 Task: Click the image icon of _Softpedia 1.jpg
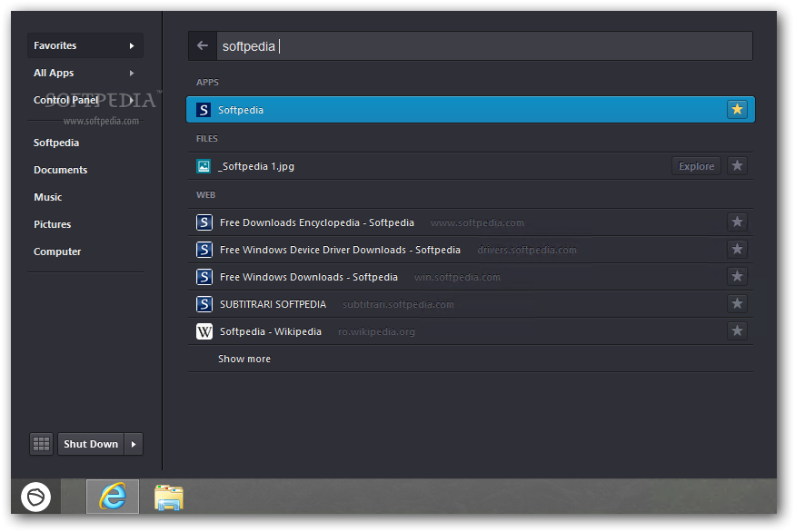(204, 165)
